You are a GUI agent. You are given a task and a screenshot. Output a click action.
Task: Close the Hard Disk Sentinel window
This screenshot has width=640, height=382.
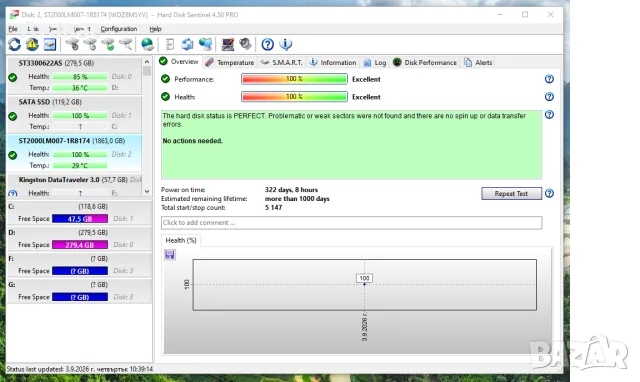[550, 15]
